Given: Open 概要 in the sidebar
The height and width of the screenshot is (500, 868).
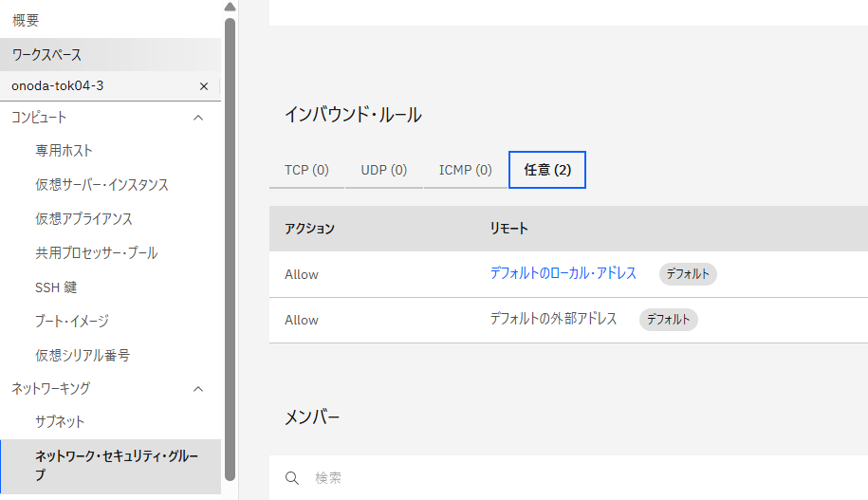Looking at the screenshot, I should coord(26,21).
